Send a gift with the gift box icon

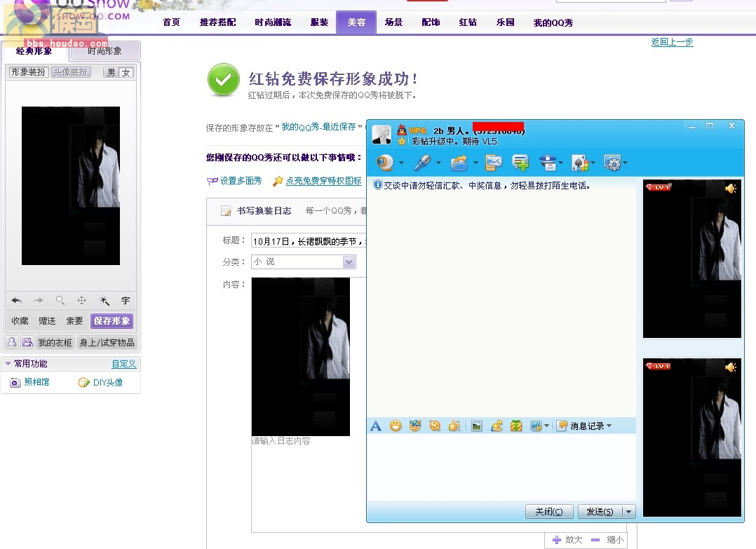(516, 426)
